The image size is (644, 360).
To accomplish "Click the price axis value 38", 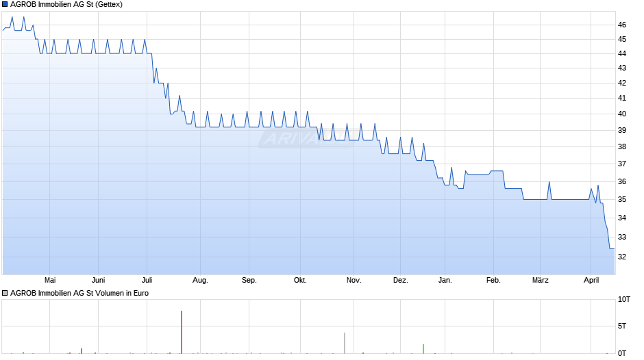I will [622, 146].
